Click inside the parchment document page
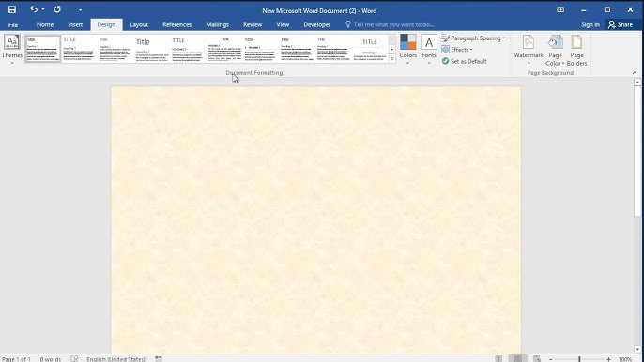The width and height of the screenshot is (644, 362). coord(315,219)
